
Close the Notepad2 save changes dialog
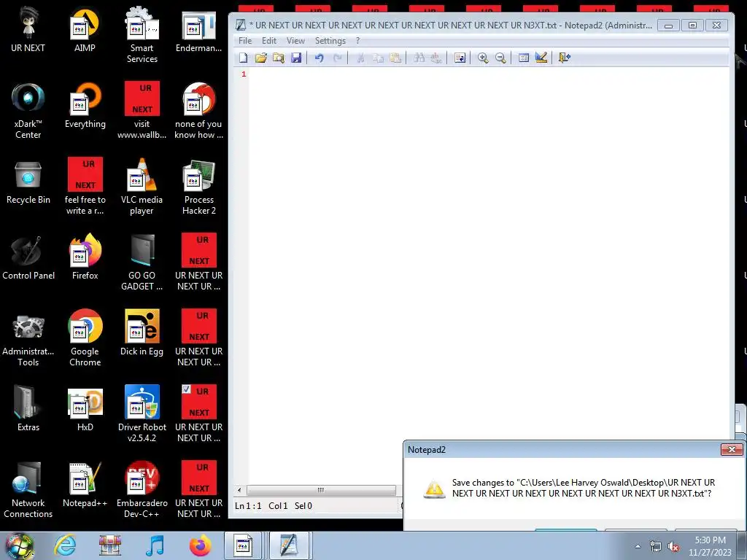[731, 449]
